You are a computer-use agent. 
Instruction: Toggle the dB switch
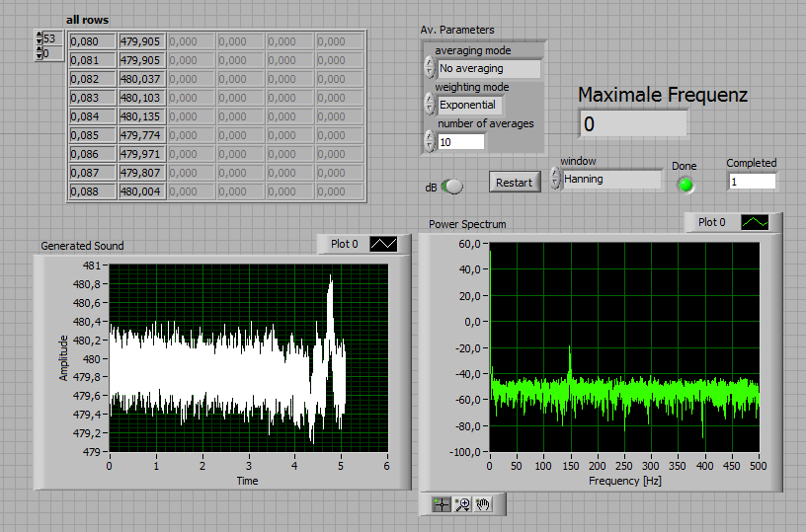pos(452,187)
